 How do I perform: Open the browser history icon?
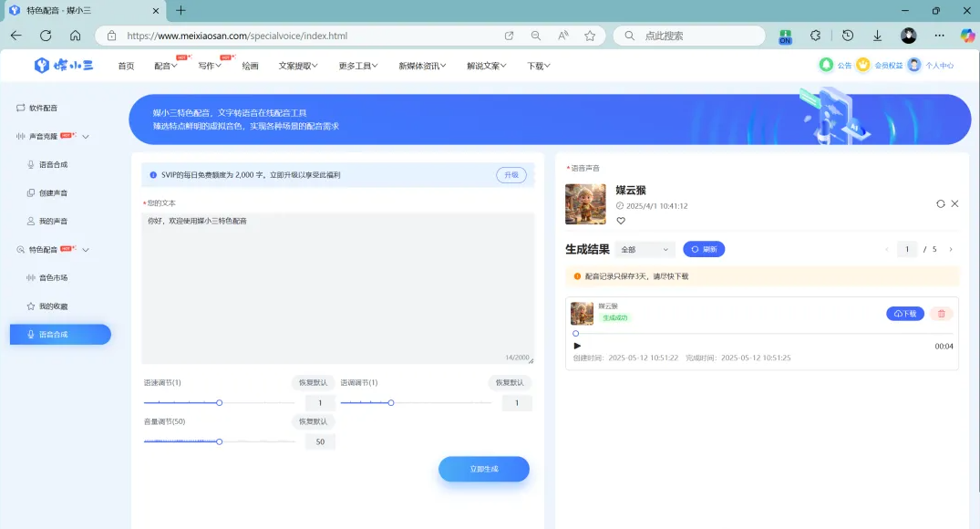click(x=848, y=36)
